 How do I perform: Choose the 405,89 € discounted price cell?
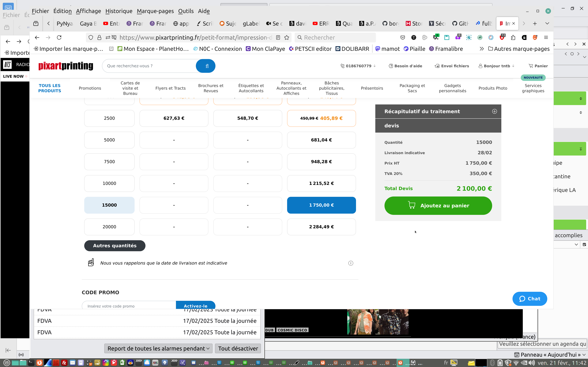click(x=321, y=118)
